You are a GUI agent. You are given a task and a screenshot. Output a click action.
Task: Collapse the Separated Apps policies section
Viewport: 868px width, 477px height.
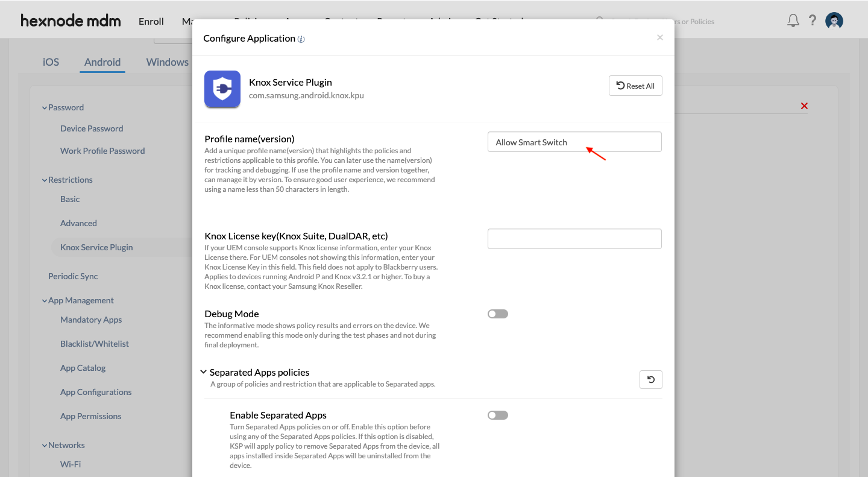click(x=204, y=372)
